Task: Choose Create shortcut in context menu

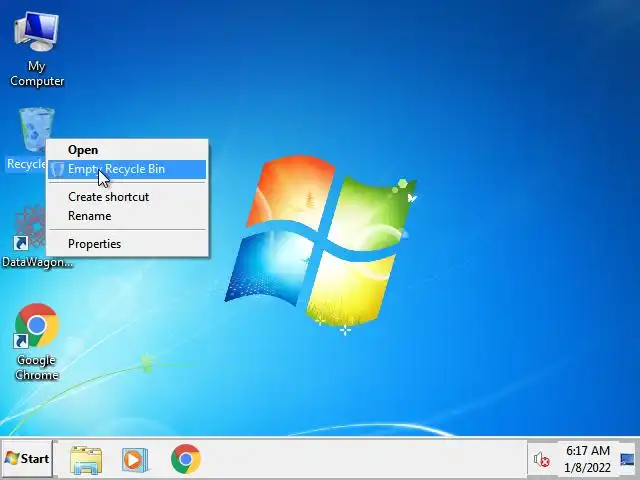Action: pyautogui.click(x=127, y=197)
